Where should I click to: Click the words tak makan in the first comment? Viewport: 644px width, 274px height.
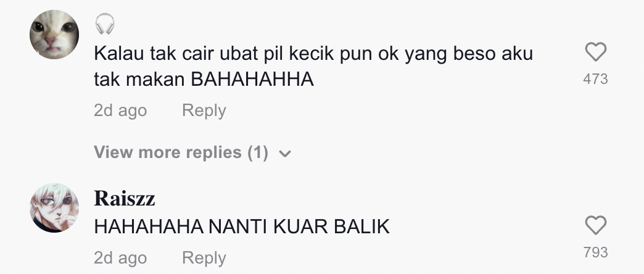pyautogui.click(x=139, y=79)
